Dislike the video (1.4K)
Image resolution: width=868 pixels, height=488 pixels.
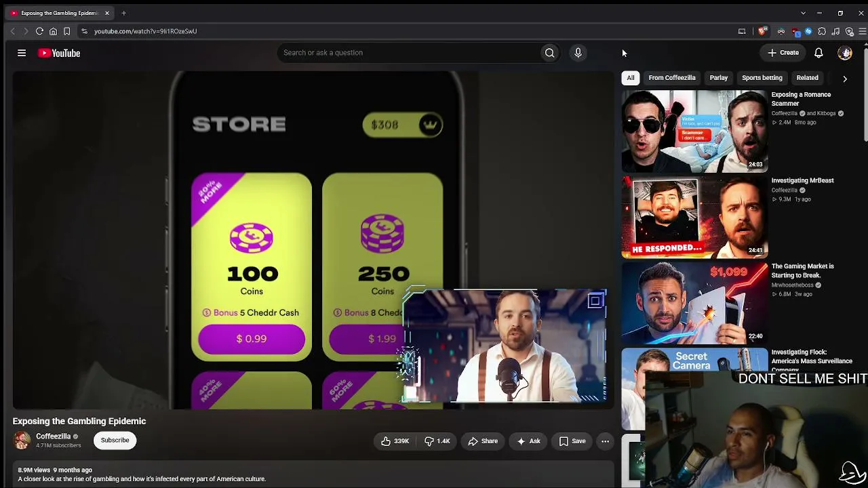pyautogui.click(x=437, y=441)
